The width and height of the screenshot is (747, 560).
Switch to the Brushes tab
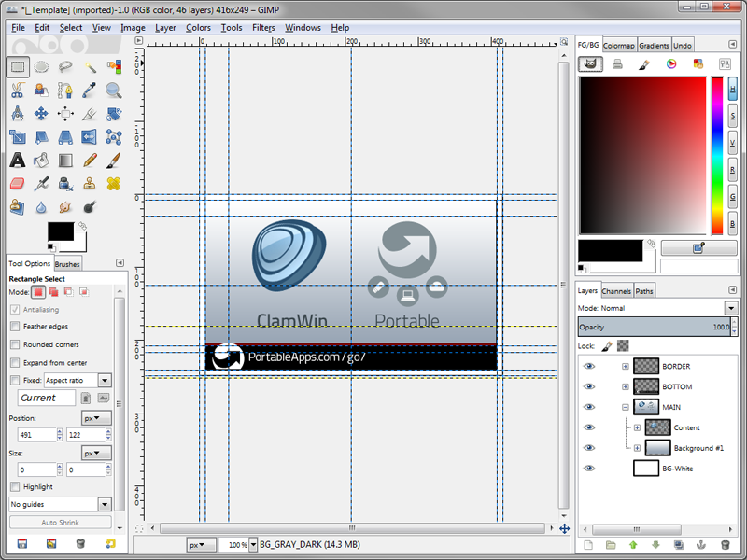[x=68, y=264]
